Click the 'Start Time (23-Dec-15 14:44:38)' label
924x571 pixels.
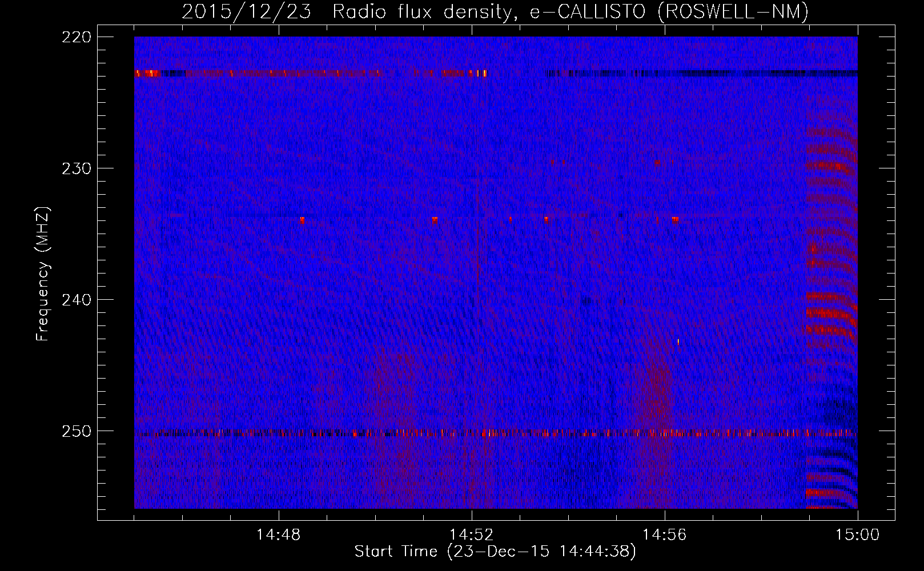point(495,552)
